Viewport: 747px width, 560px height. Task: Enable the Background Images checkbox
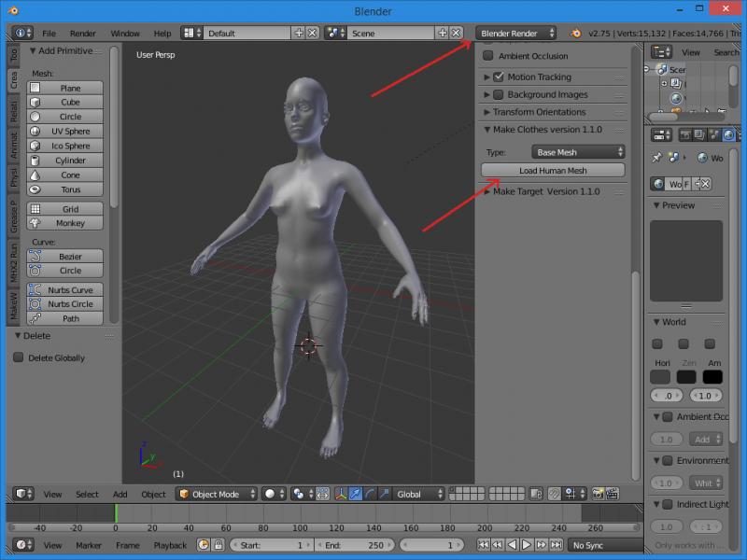(498, 95)
